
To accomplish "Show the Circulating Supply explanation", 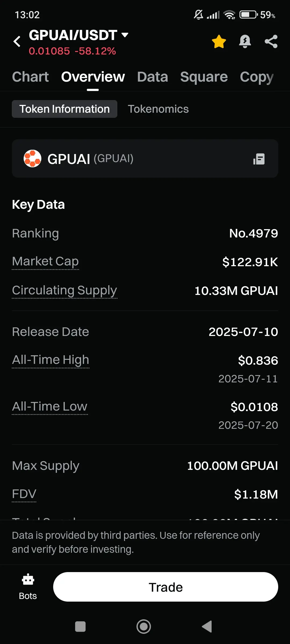I will point(65,291).
